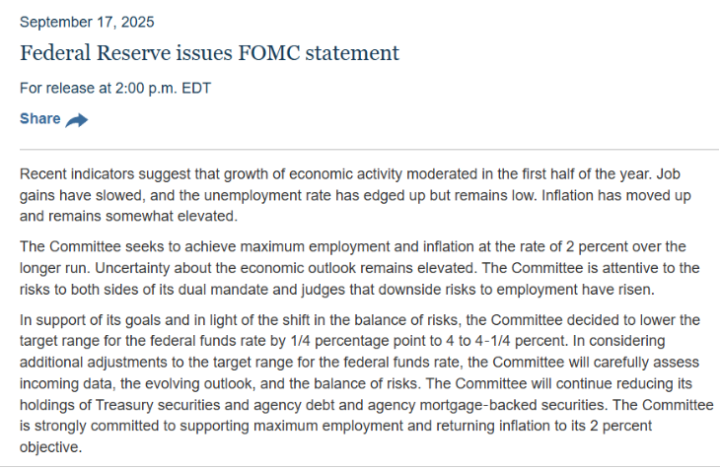Click 'Inflation has moved up' sentence
This screenshot has width=720, height=468.
pyautogui.click(x=616, y=196)
